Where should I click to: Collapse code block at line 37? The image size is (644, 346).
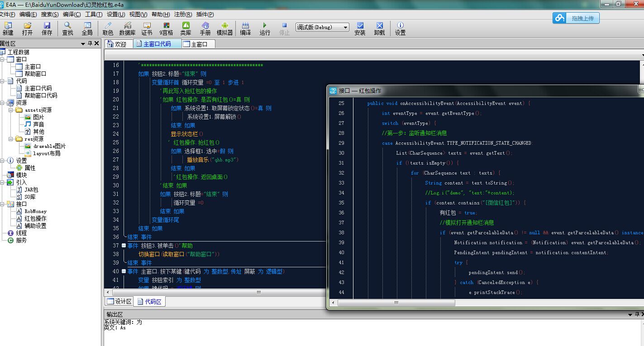pos(124,246)
